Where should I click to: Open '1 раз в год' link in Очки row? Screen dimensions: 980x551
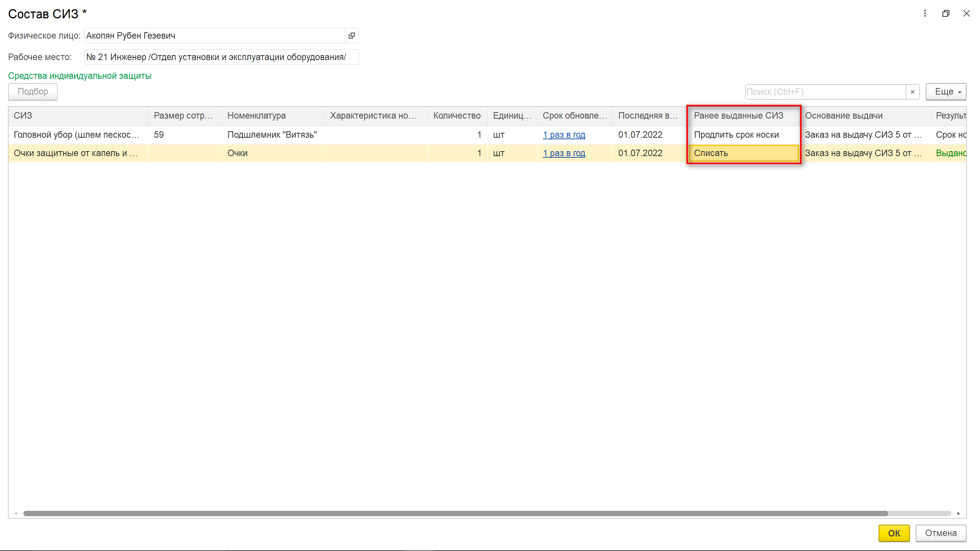(564, 153)
